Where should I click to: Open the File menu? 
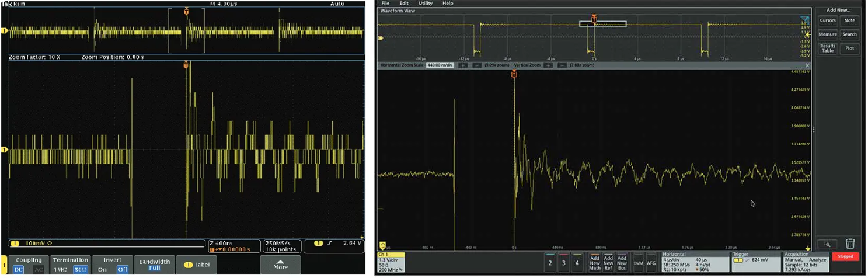(385, 4)
